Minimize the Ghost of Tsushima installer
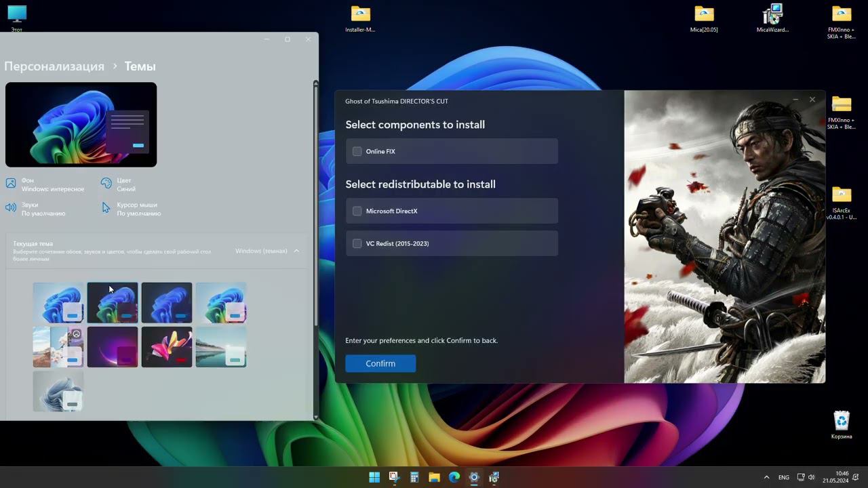The image size is (868, 488). coord(795,100)
